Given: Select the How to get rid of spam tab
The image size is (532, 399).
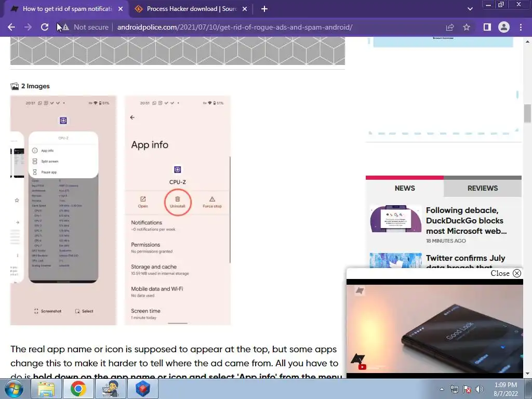Looking at the screenshot, I should click(x=67, y=9).
